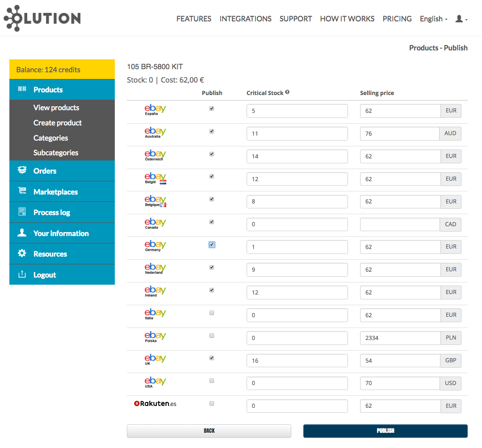
Task: Open Categories in sidebar
Action: (x=51, y=138)
